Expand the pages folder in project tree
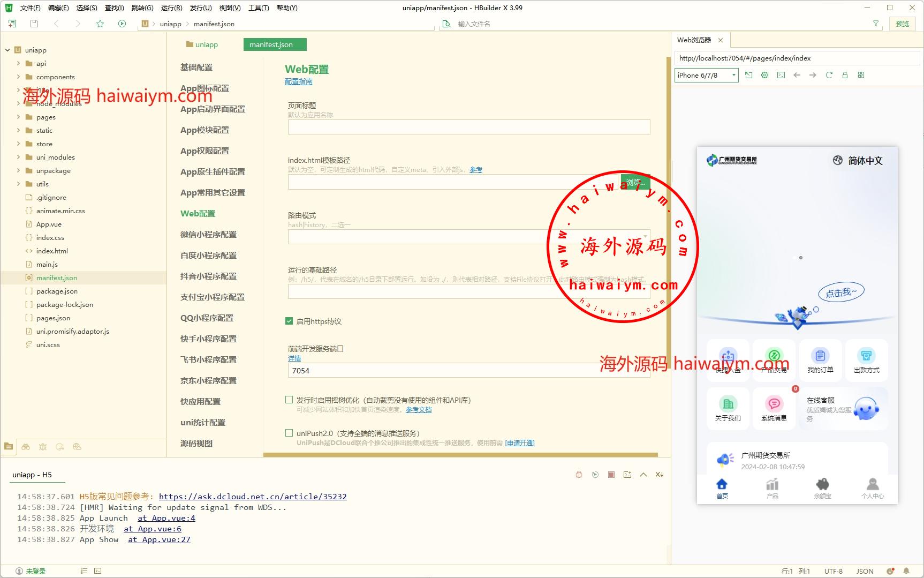 (18, 117)
